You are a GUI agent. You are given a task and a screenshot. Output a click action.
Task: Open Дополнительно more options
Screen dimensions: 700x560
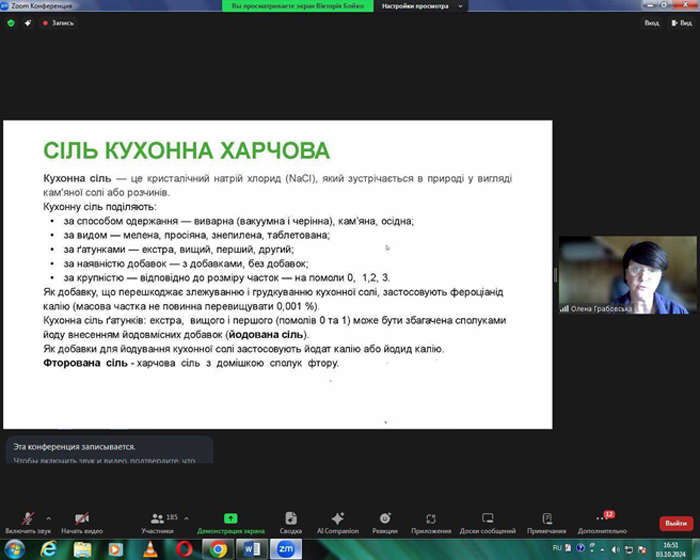(602, 522)
